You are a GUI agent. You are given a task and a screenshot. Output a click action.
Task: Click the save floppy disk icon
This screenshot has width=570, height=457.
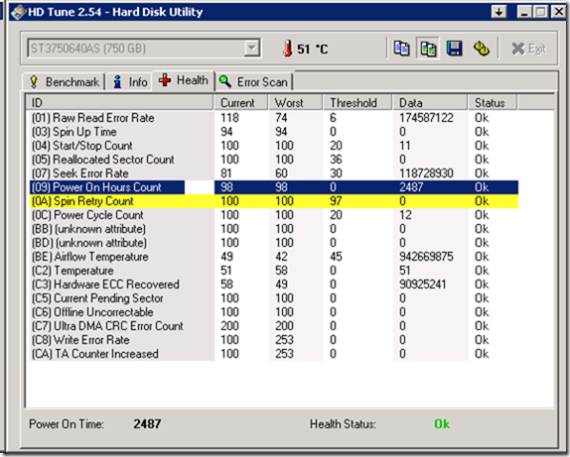[x=454, y=48]
